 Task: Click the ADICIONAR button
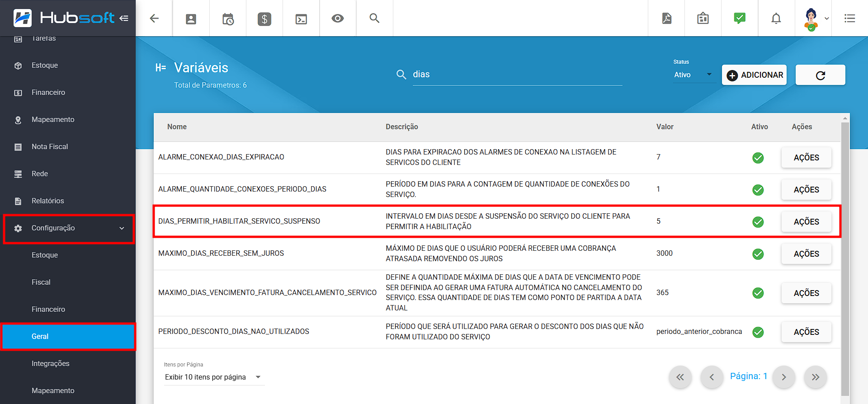tap(755, 75)
